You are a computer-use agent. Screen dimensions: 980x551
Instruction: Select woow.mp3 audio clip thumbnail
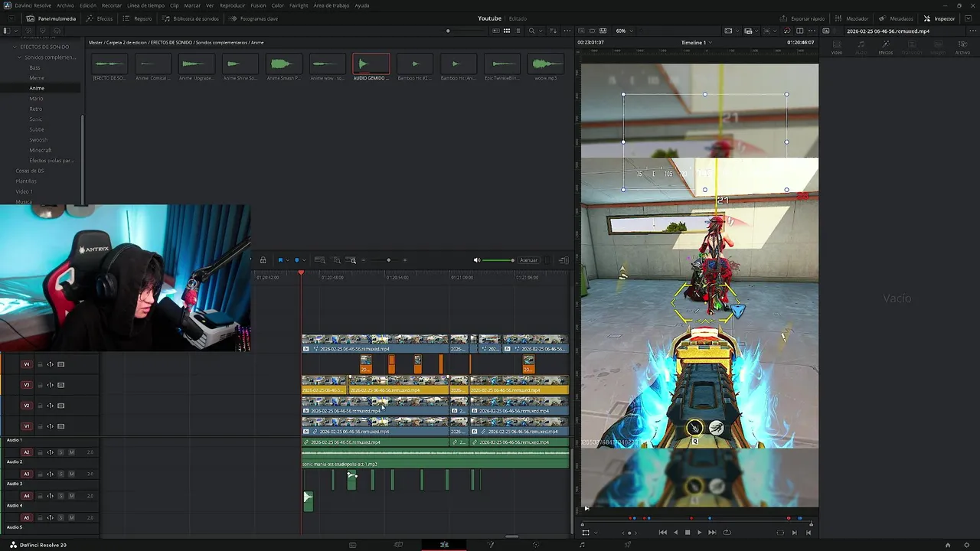click(x=546, y=64)
